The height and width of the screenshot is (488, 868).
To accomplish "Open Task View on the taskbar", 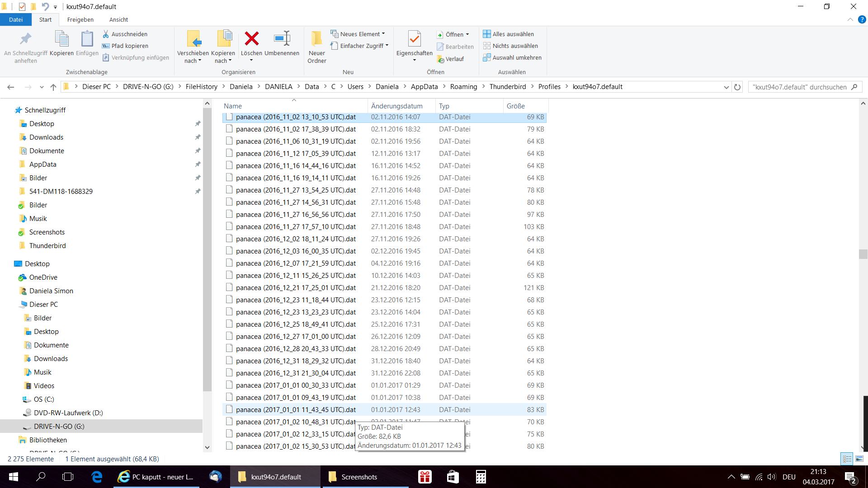I will (x=68, y=477).
